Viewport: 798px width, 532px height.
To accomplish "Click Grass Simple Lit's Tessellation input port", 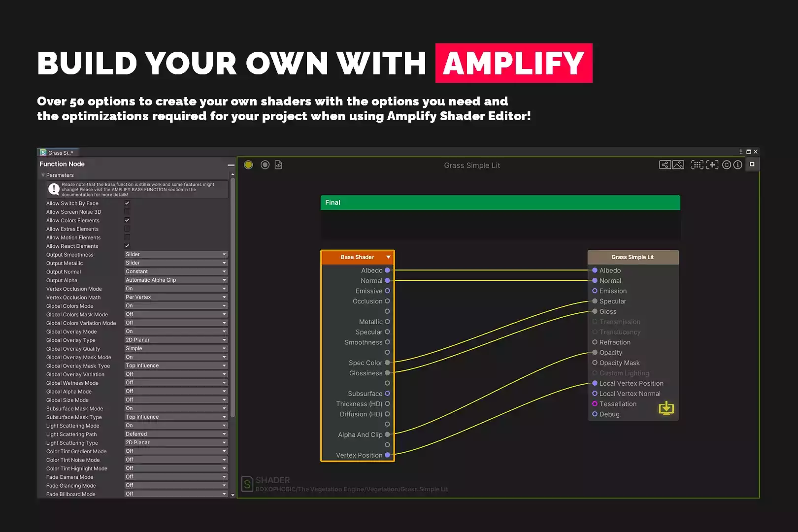I will (x=595, y=404).
